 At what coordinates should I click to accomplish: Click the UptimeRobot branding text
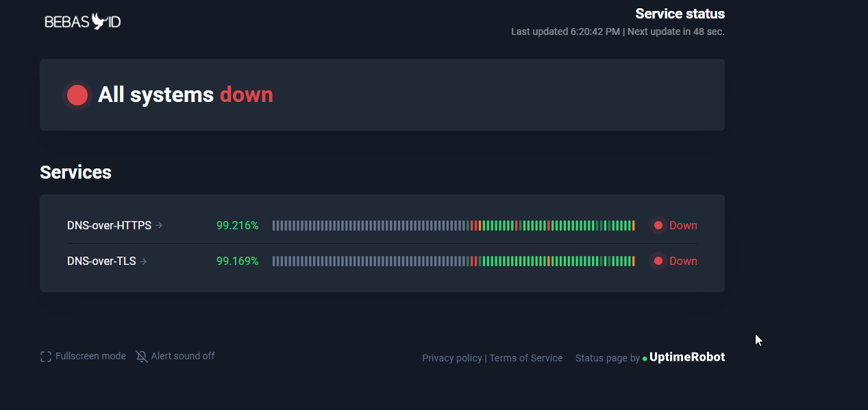point(687,357)
